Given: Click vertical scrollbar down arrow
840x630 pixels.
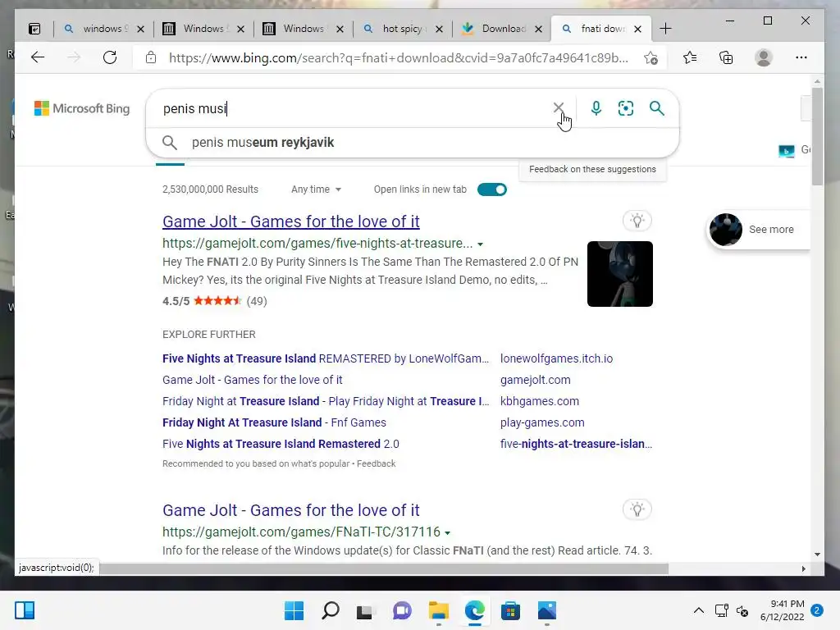Looking at the screenshot, I should pos(817,555).
